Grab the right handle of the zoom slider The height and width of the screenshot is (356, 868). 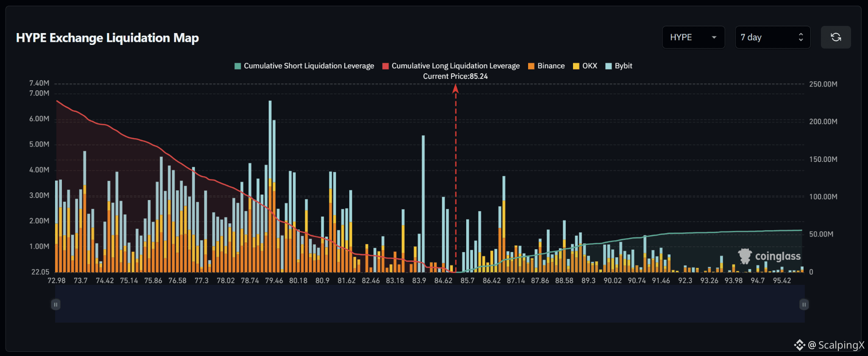point(804,304)
